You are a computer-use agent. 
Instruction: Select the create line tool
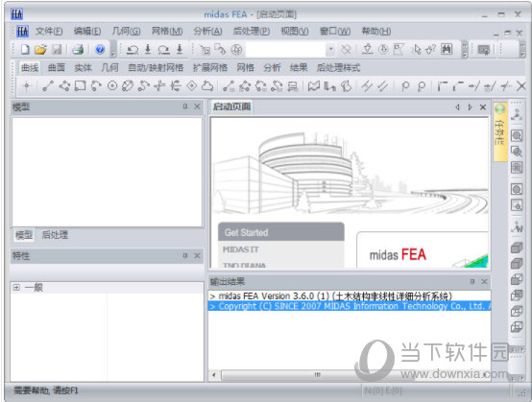[x=48, y=86]
